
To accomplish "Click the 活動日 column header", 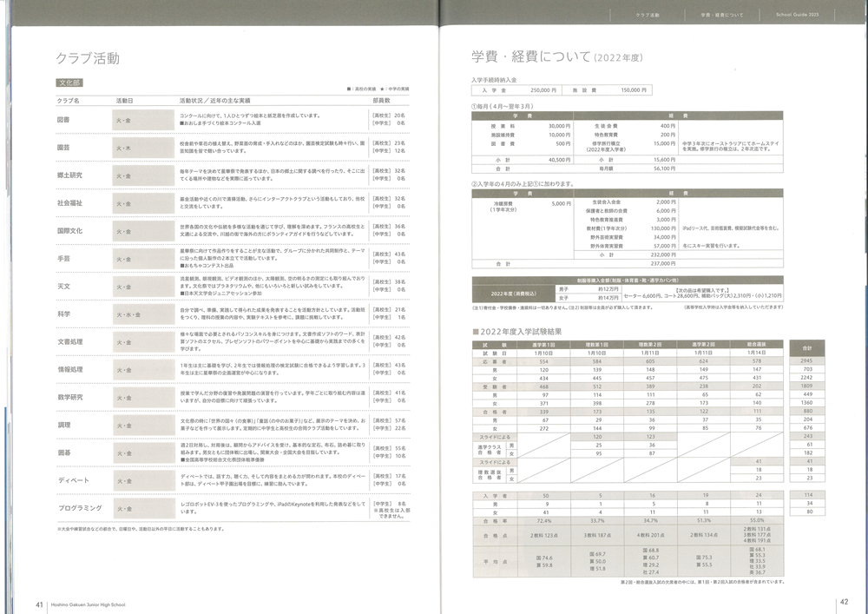I will click(124, 101).
